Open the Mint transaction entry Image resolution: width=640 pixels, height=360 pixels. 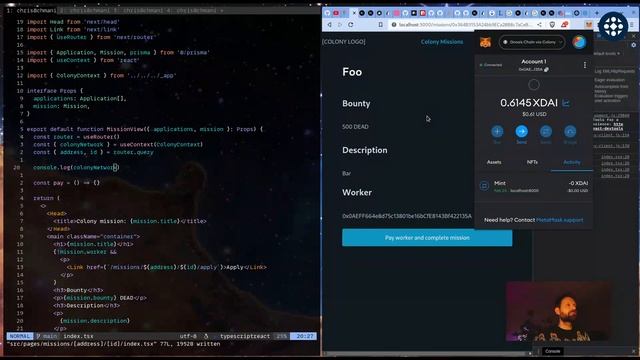point(534,187)
